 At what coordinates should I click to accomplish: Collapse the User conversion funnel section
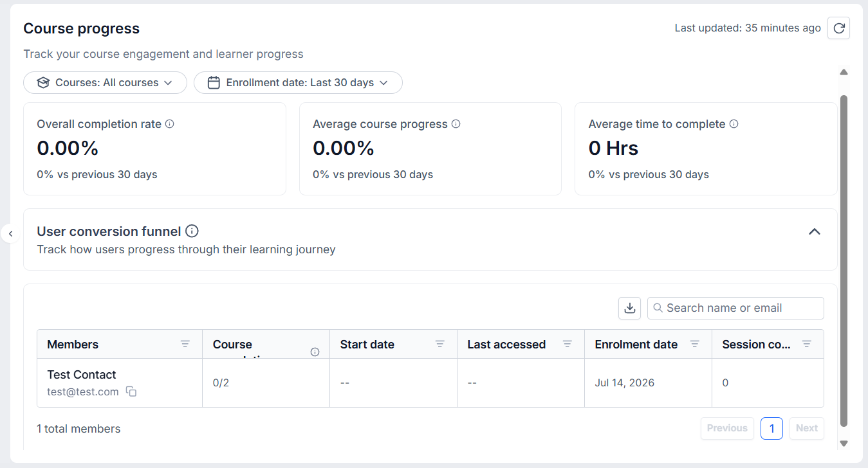815,231
